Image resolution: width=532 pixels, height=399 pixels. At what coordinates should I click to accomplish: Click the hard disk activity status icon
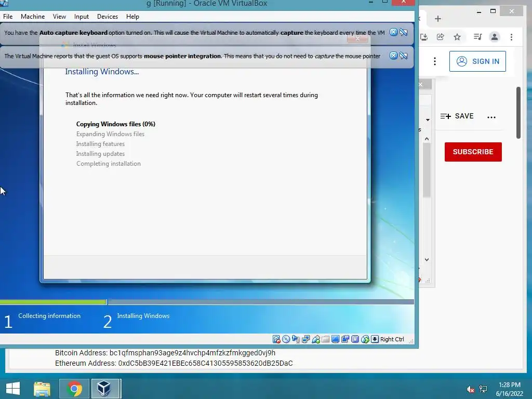point(276,339)
